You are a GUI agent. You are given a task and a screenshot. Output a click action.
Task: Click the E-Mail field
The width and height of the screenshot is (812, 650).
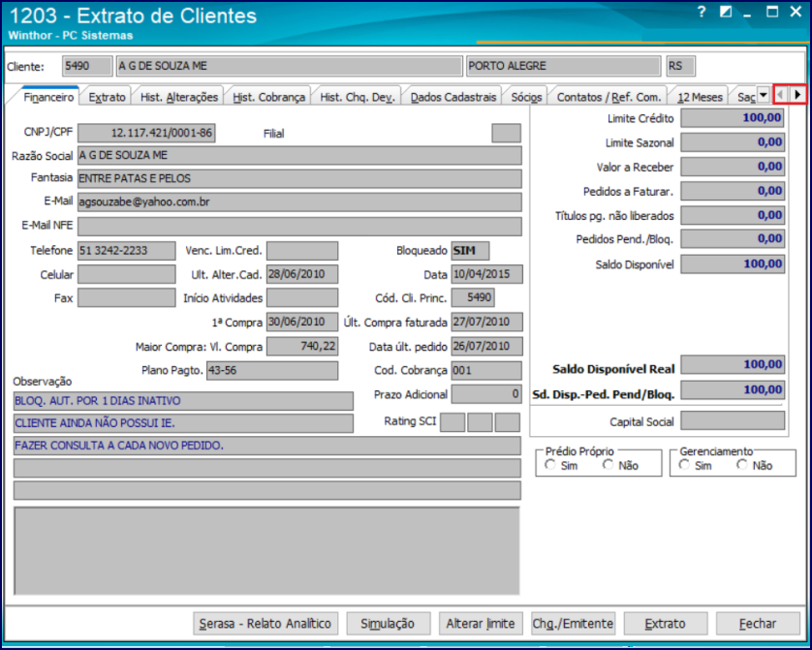[299, 201]
